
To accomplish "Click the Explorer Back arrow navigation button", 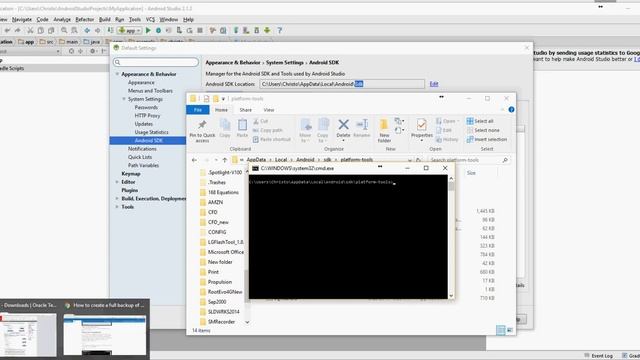I will tap(194, 160).
